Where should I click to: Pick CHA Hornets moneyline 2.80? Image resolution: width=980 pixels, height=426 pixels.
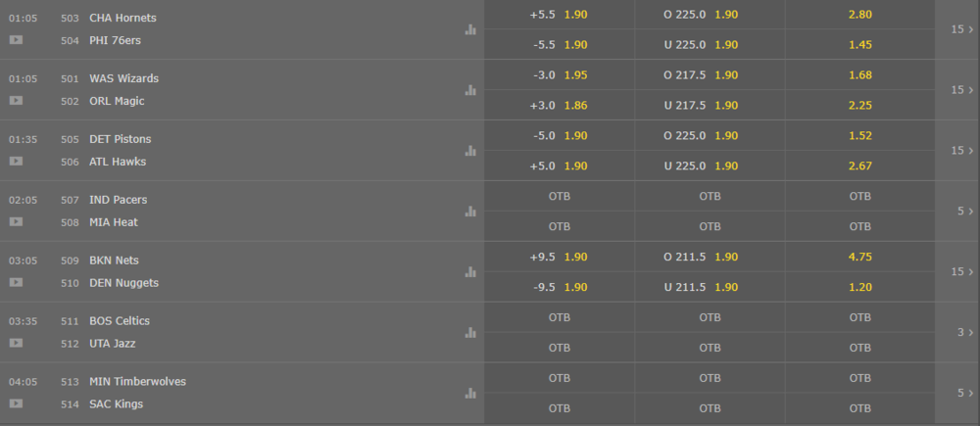pyautogui.click(x=860, y=15)
